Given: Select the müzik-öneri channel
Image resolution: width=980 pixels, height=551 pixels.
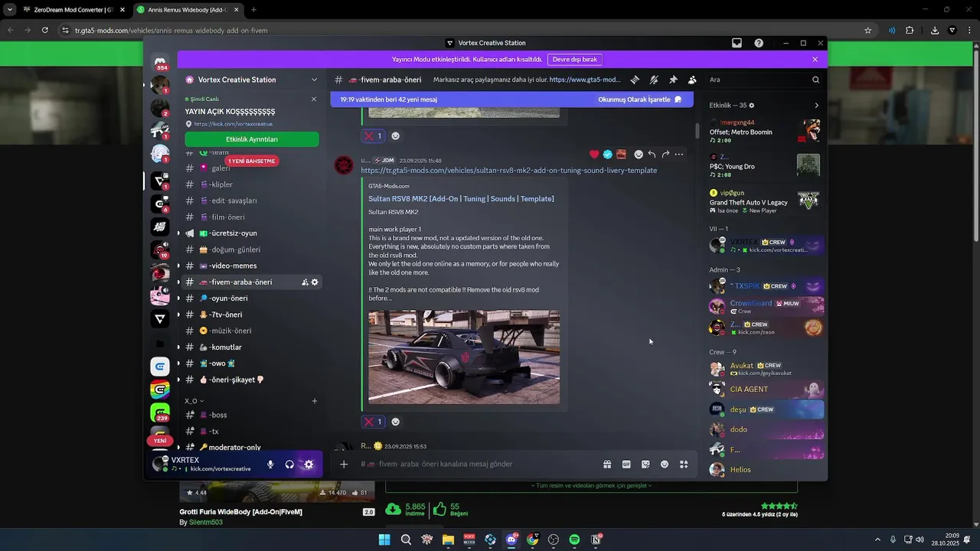Looking at the screenshot, I should coord(252,331).
